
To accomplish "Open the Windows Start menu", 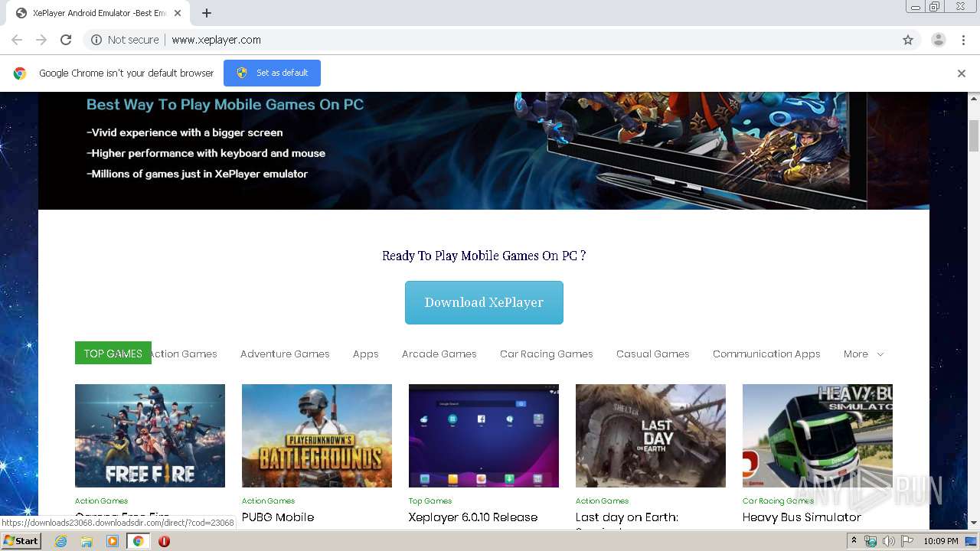I will [21, 541].
